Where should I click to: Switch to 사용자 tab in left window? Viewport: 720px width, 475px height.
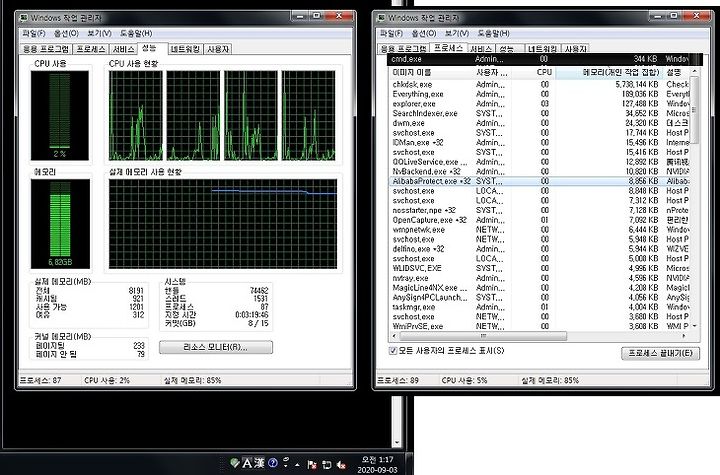218,49
